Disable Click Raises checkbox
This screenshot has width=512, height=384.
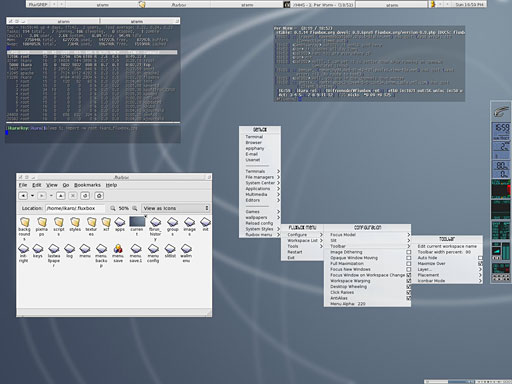(x=409, y=292)
